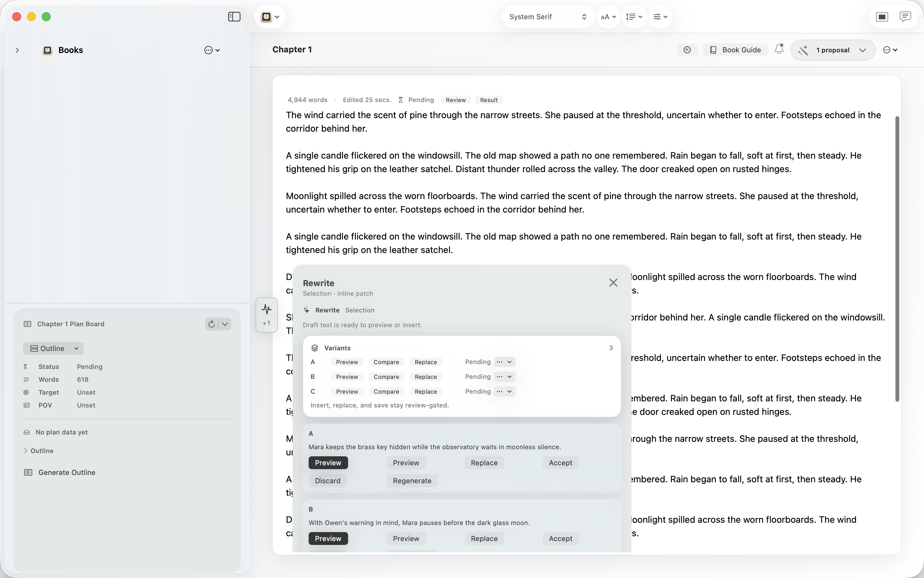Switch to the Review tab
The height and width of the screenshot is (578, 924).
456,100
